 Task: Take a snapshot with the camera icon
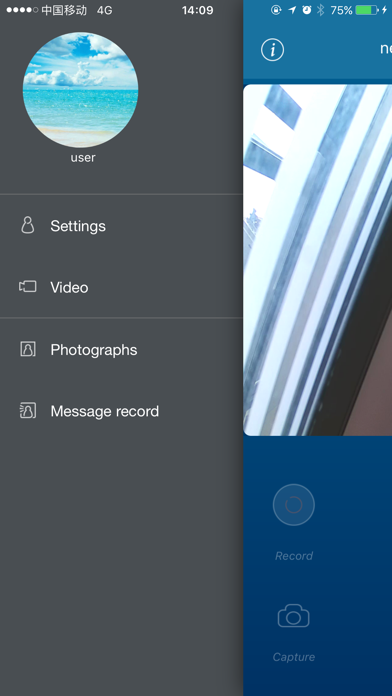(x=293, y=616)
